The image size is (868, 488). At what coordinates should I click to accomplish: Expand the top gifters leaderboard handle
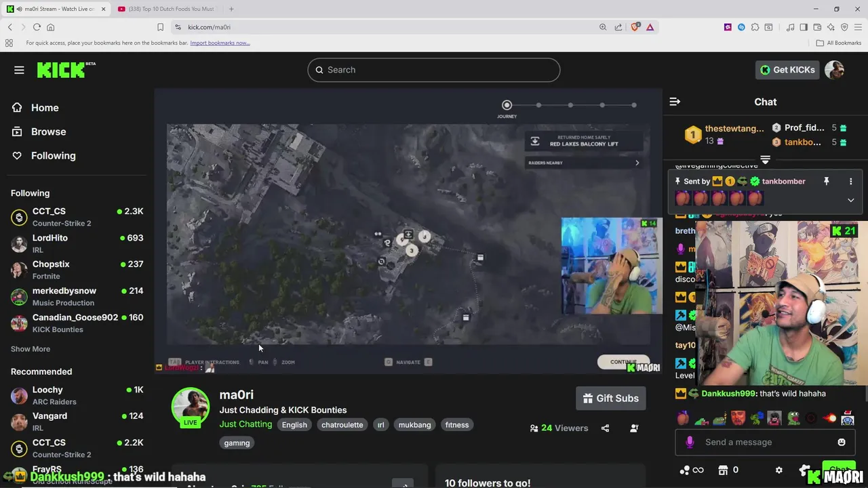click(x=765, y=160)
